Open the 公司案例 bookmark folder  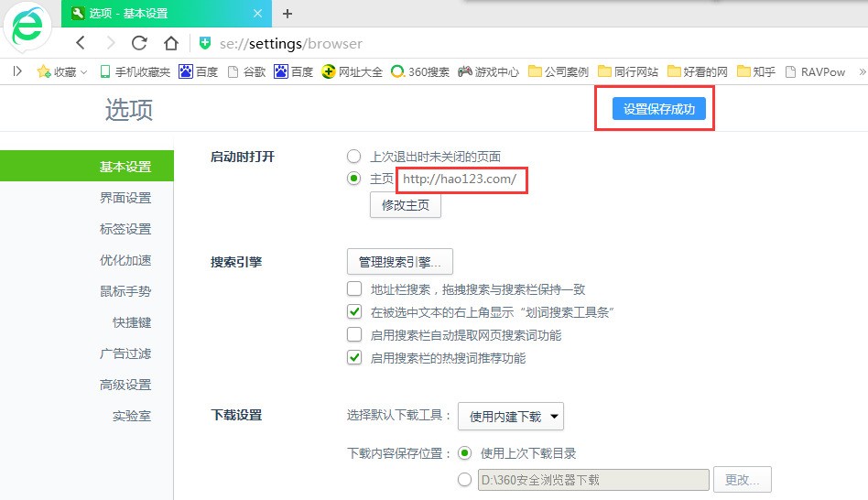[558, 71]
